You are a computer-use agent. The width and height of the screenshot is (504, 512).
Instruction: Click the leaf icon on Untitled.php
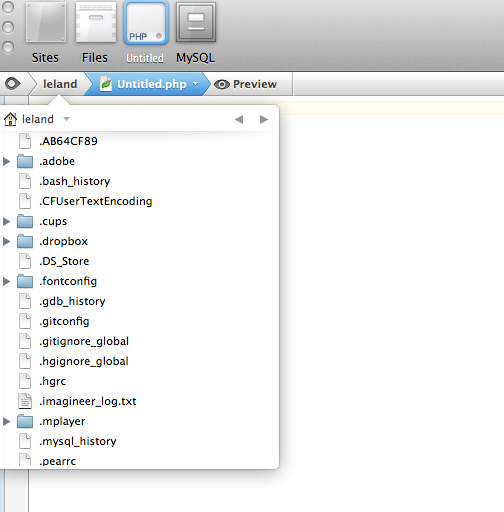(106, 84)
